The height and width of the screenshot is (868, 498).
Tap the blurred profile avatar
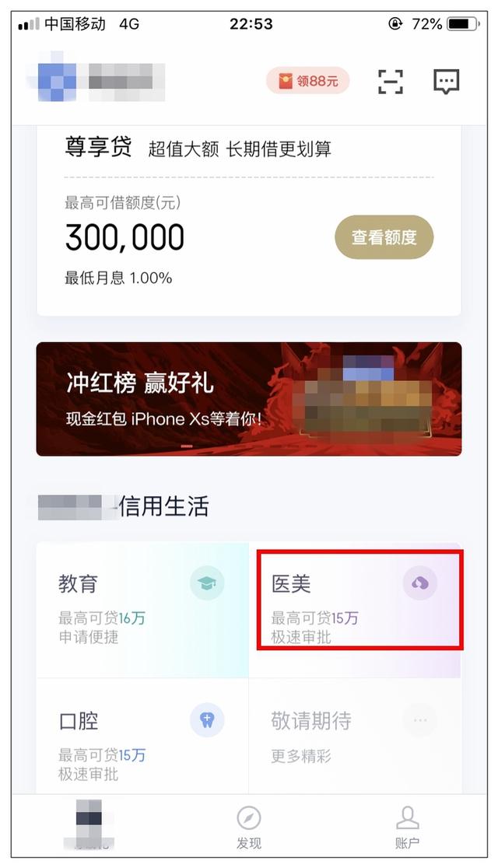pyautogui.click(x=57, y=82)
